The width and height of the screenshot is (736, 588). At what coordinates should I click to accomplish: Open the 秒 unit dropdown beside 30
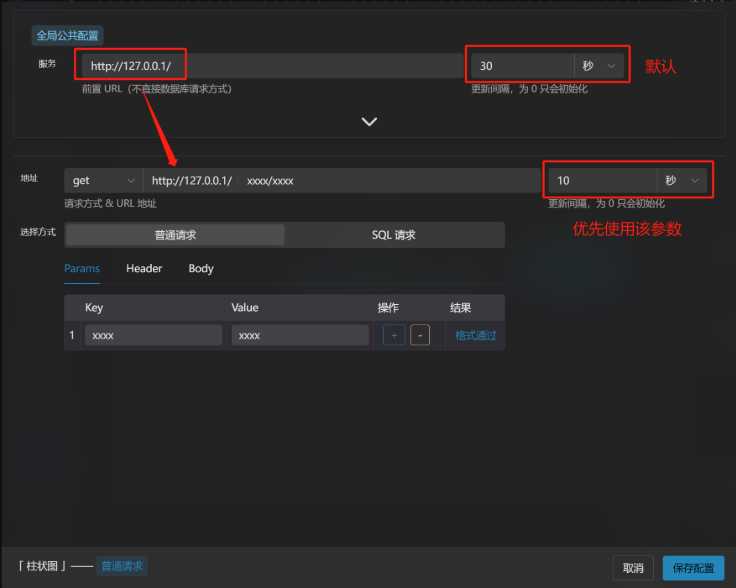(600, 66)
